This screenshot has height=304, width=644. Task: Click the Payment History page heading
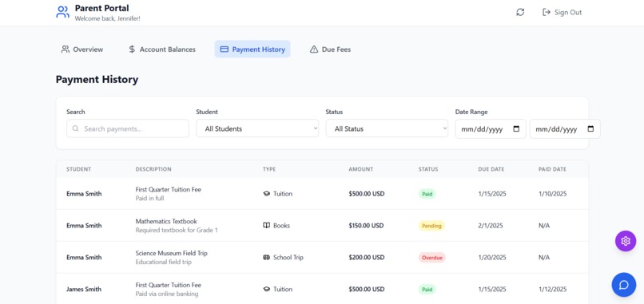pyautogui.click(x=97, y=80)
